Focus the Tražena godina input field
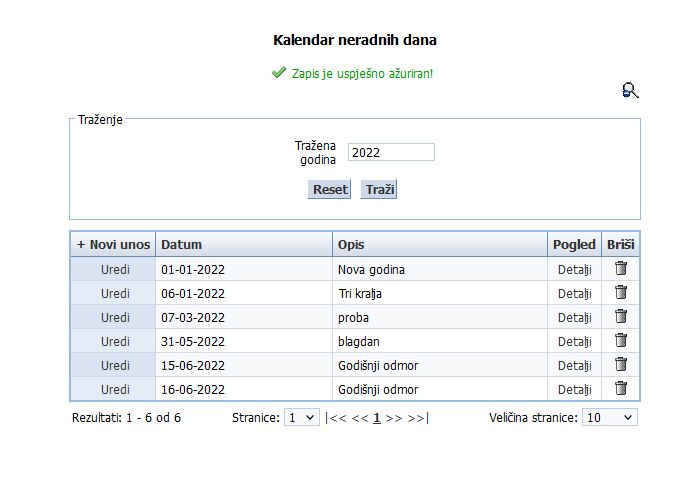687x495 pixels. click(391, 152)
